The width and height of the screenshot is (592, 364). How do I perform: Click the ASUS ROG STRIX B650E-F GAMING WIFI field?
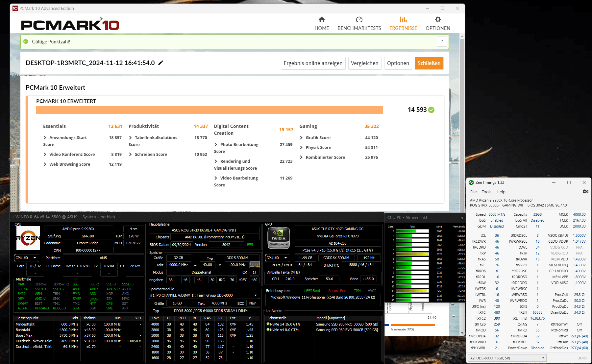point(204,230)
